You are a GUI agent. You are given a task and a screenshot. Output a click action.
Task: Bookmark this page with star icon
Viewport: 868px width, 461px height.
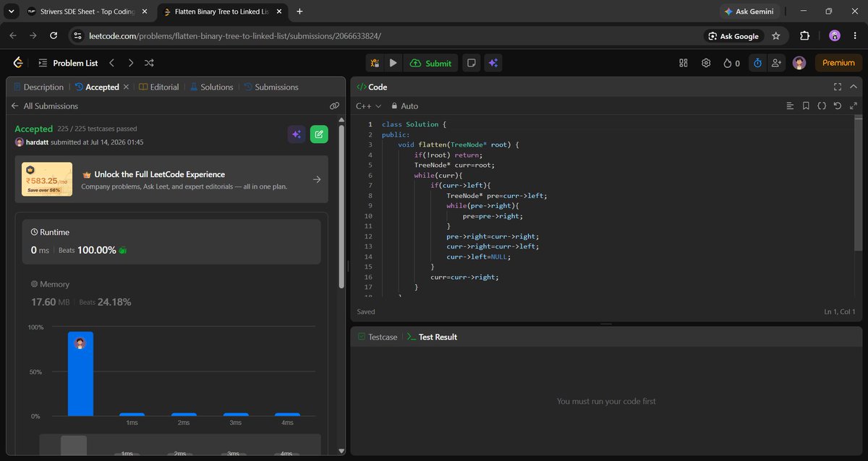(776, 36)
